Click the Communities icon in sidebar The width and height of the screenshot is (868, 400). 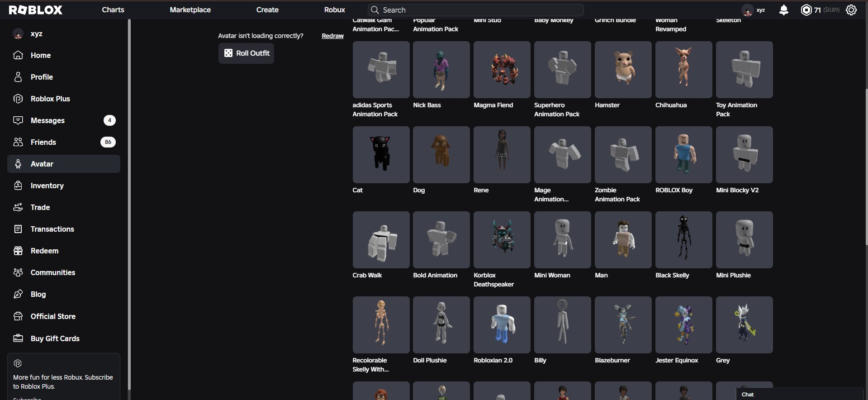coord(18,272)
